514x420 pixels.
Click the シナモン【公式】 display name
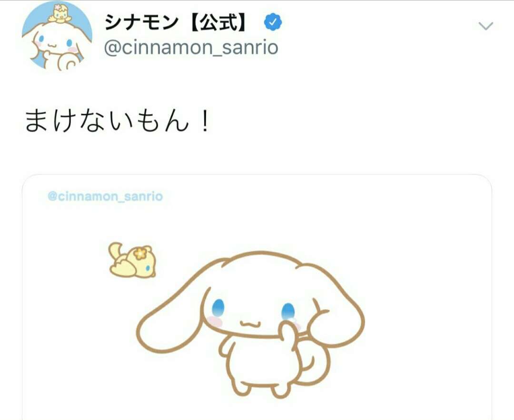coord(175,23)
